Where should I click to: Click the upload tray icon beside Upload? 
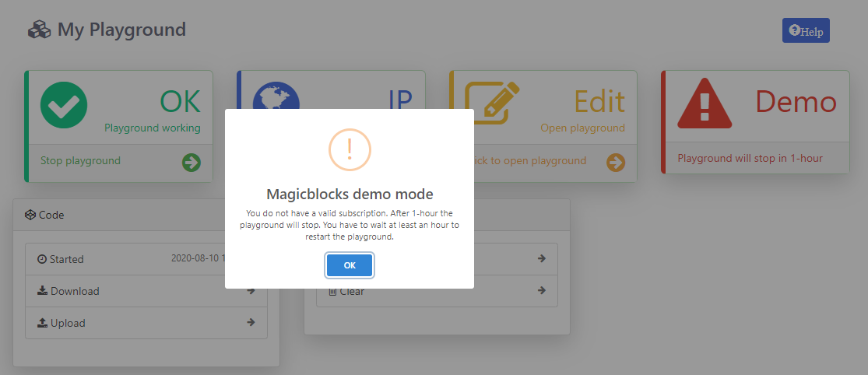pyautogui.click(x=43, y=323)
